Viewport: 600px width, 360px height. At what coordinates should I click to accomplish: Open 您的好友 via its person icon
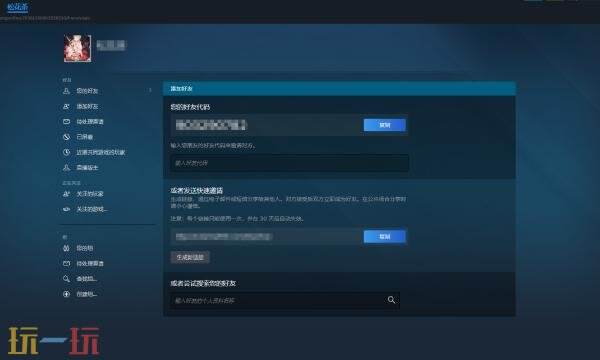click(x=66, y=91)
